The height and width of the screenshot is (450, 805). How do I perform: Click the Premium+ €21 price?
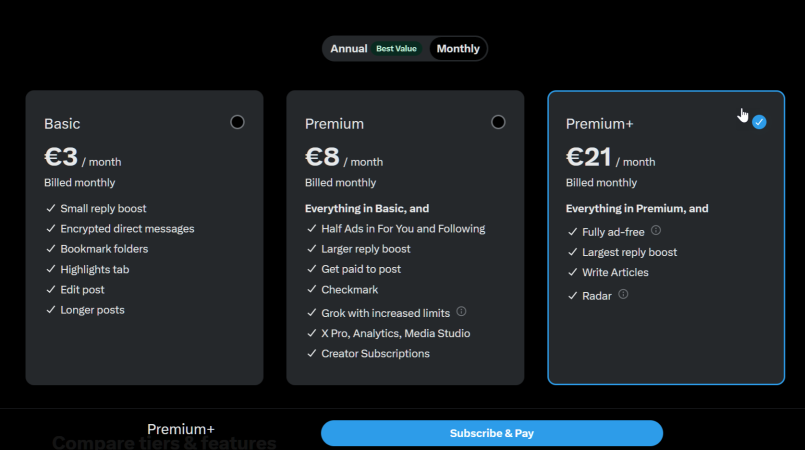point(588,158)
